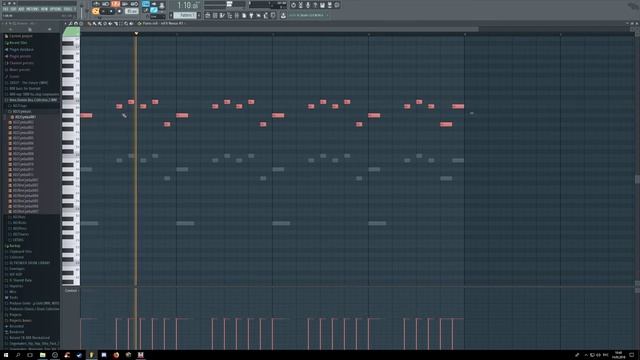Expand Plugin presets in the browser
This screenshot has width=640, height=360.
click(20, 56)
